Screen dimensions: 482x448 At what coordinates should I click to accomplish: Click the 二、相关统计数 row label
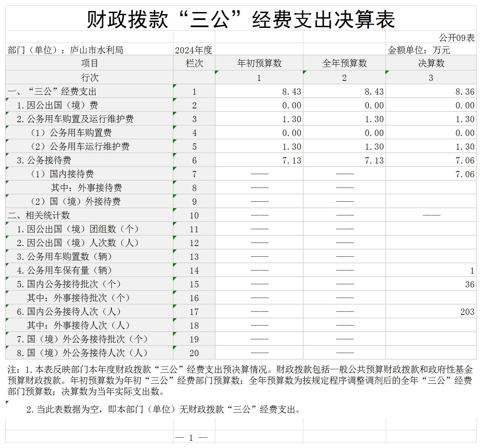click(x=39, y=215)
